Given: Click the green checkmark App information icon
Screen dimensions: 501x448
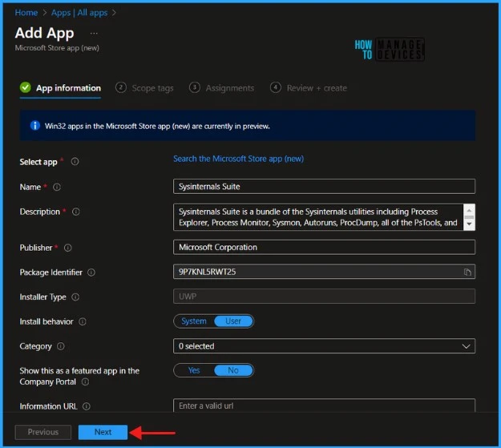Looking at the screenshot, I should click(25, 87).
